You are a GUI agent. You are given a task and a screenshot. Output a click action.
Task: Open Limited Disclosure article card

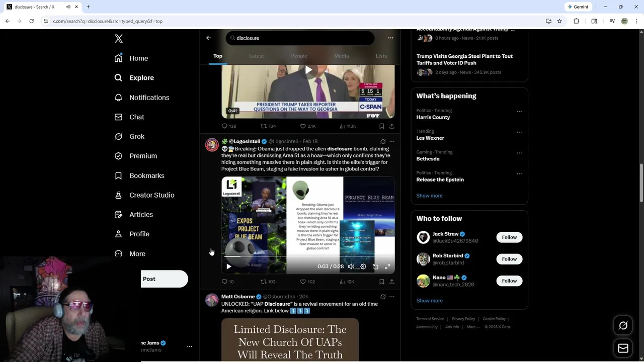290,340
